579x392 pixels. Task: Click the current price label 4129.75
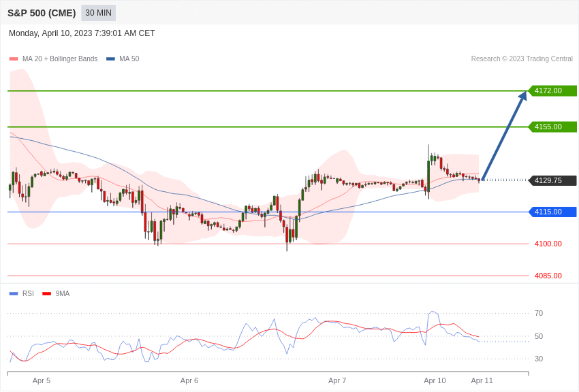point(553,180)
